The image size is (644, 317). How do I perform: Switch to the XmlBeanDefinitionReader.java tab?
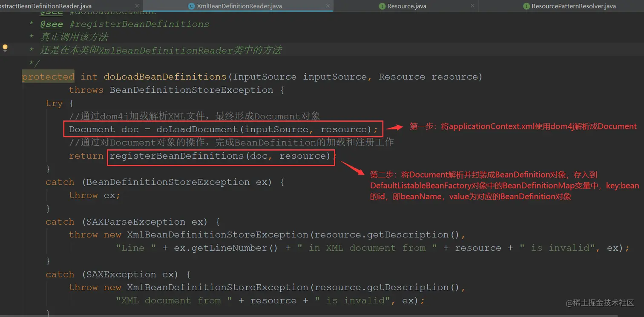pyautogui.click(x=239, y=6)
